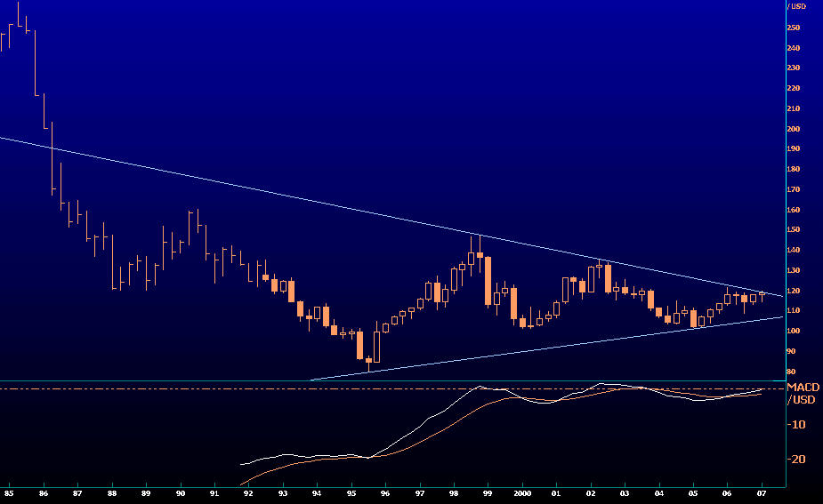Select year 93 on the time axis

(283, 493)
